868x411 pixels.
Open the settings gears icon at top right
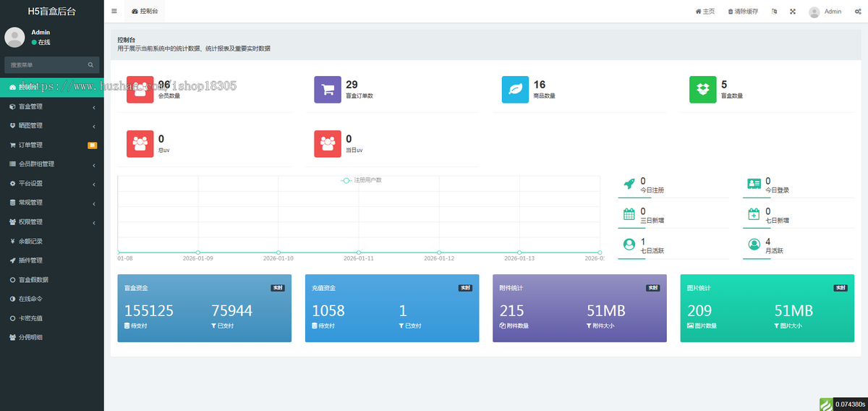coord(857,12)
